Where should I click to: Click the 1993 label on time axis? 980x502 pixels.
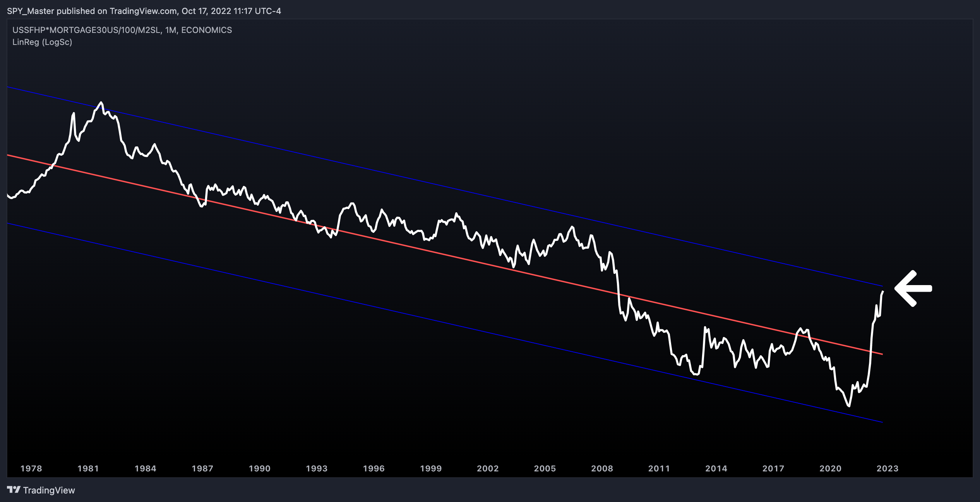pos(317,469)
